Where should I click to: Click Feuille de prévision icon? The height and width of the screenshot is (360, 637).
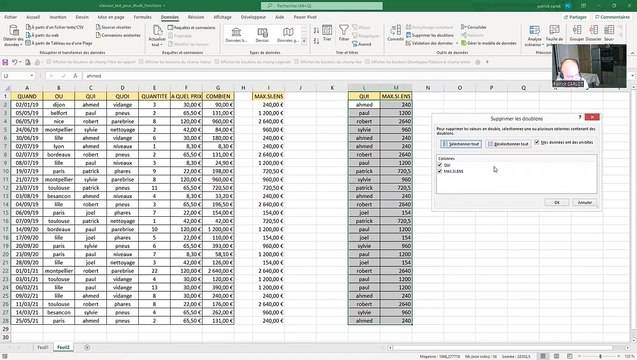pos(554,30)
